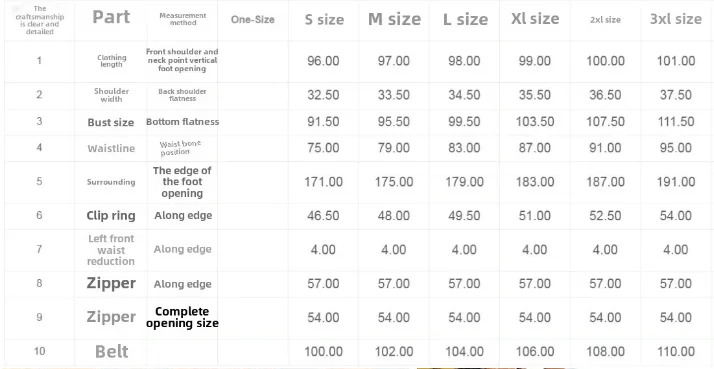Viewport: 714px width, 369px height.
Task: Select the Complete opening size cell
Action: click(182, 318)
